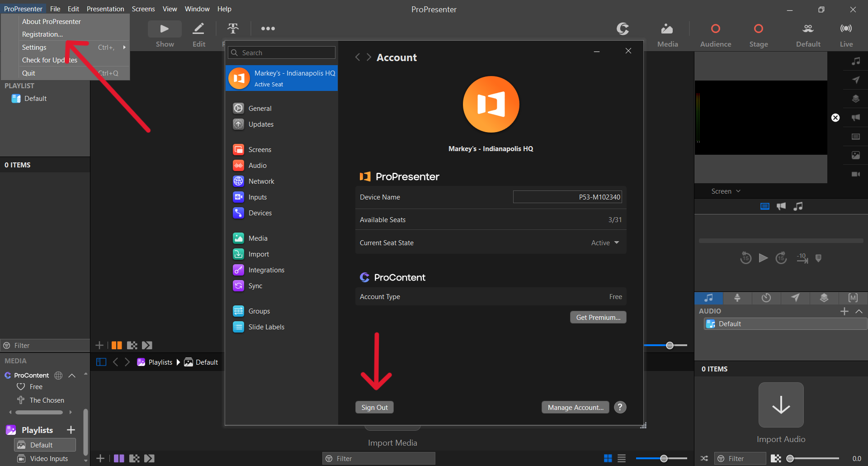Adjust the slide size slider
The height and width of the screenshot is (466, 868).
click(x=665, y=345)
